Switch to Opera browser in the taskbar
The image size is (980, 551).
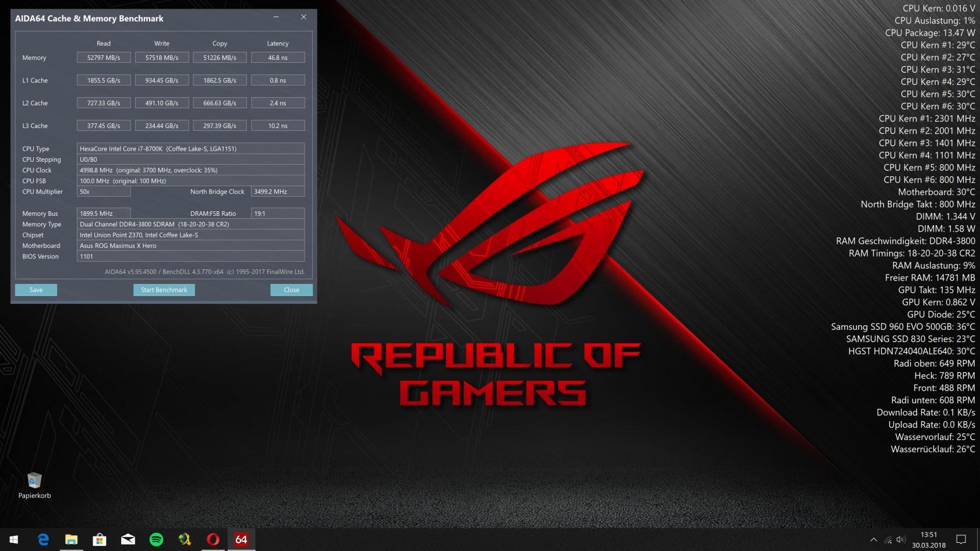pyautogui.click(x=213, y=539)
